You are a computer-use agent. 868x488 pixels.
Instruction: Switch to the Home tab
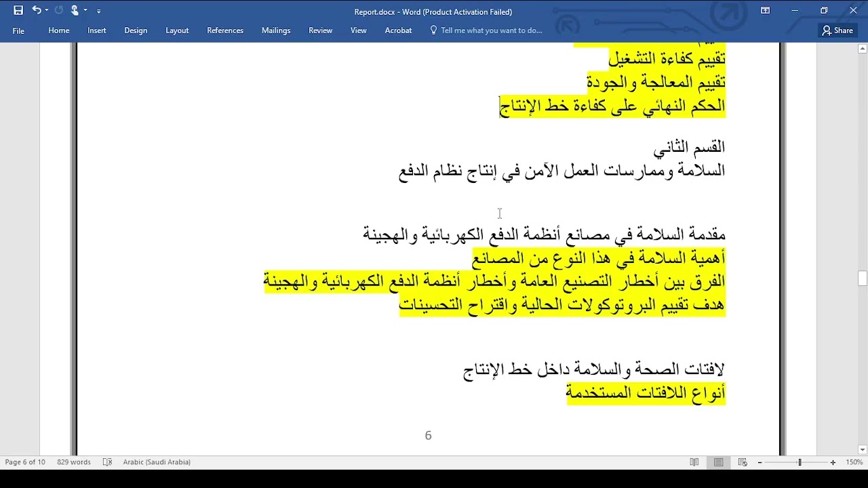pyautogui.click(x=59, y=30)
